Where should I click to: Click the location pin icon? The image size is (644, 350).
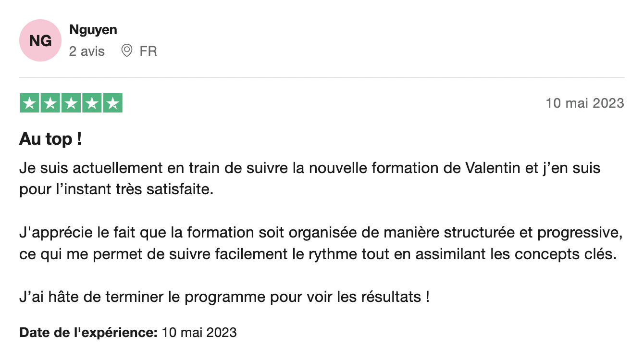point(127,51)
